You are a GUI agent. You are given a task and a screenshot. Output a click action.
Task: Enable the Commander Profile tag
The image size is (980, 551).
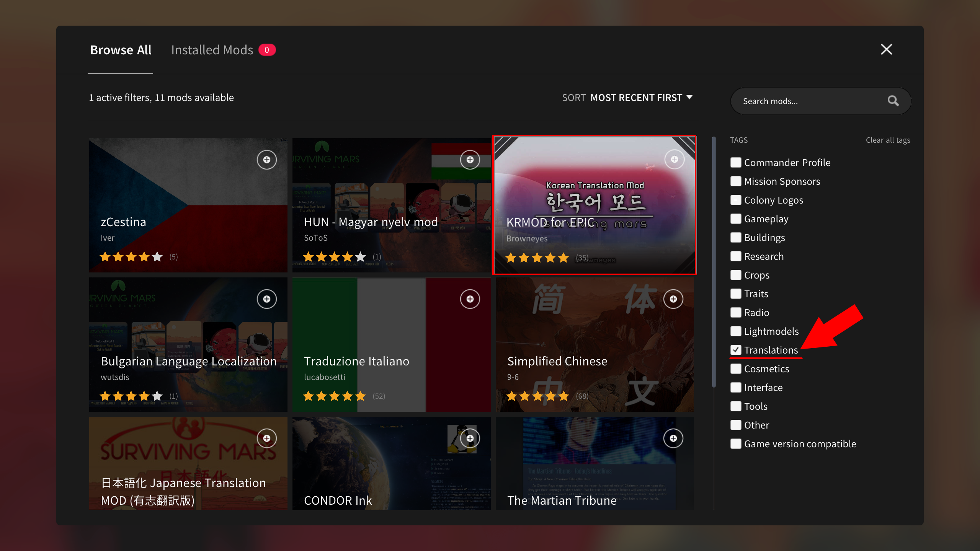tap(735, 163)
